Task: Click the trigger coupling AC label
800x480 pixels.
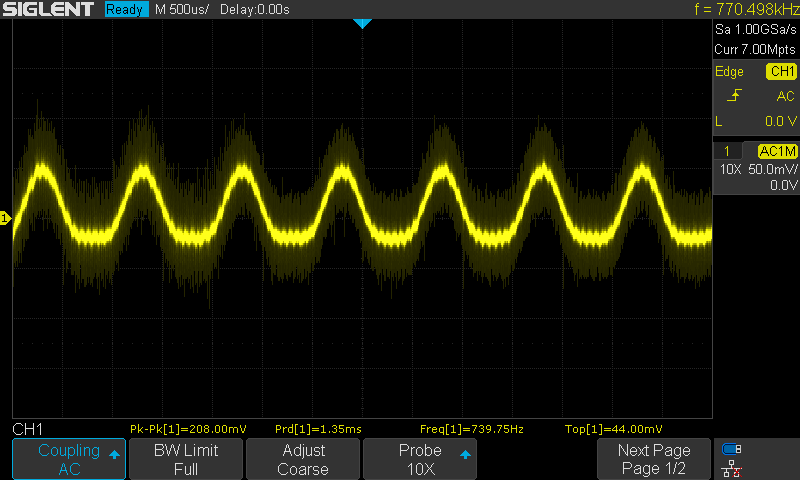Action: 785,96
